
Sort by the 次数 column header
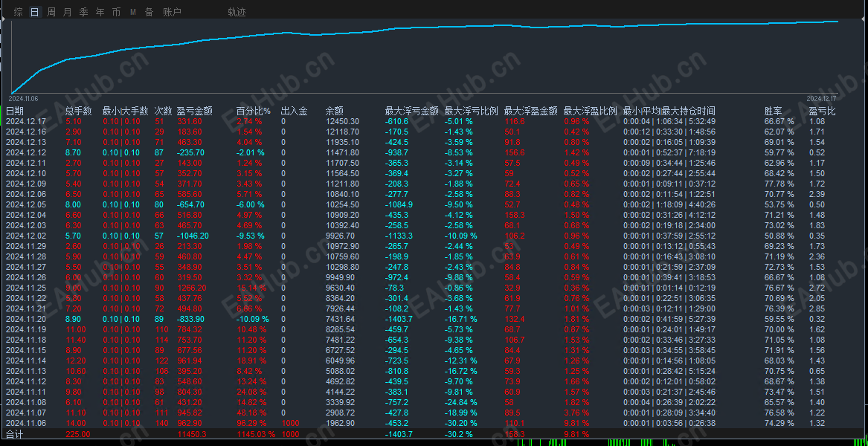pyautogui.click(x=164, y=111)
